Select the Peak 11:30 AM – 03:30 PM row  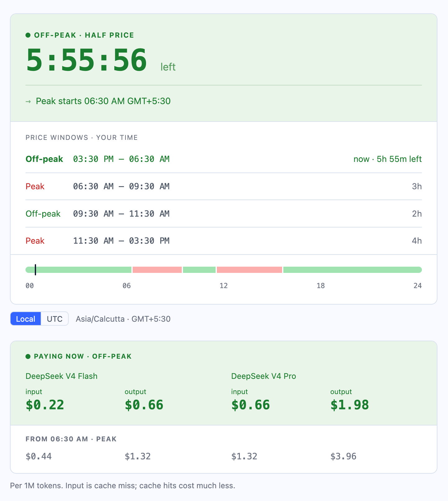coord(224,241)
